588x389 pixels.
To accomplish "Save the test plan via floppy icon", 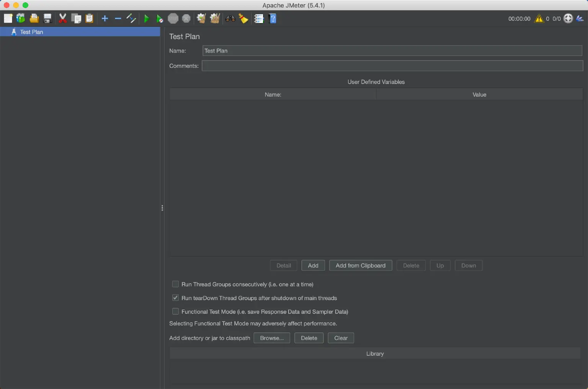I will coord(47,18).
